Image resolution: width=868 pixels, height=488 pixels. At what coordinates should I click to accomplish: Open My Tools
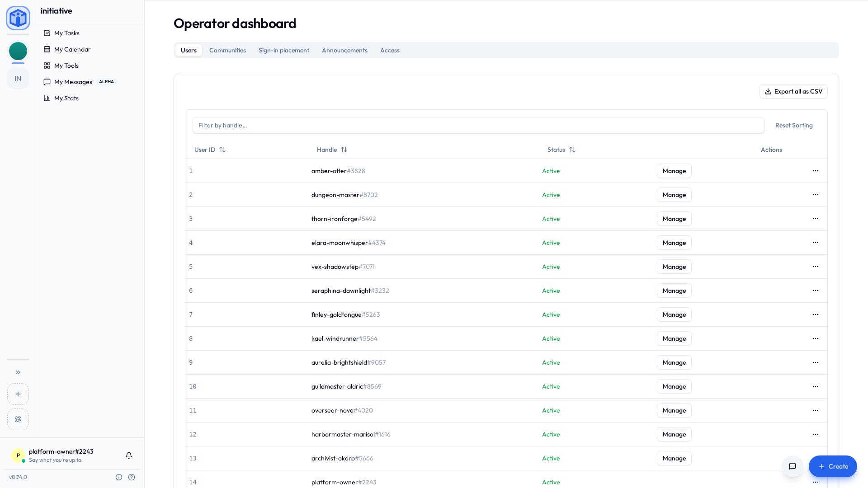(x=90, y=66)
